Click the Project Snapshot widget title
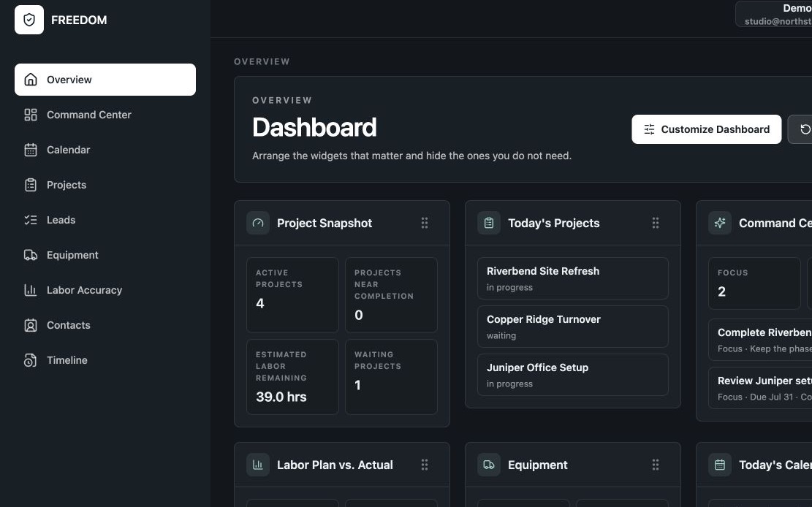The width and height of the screenshot is (812, 507). click(325, 224)
